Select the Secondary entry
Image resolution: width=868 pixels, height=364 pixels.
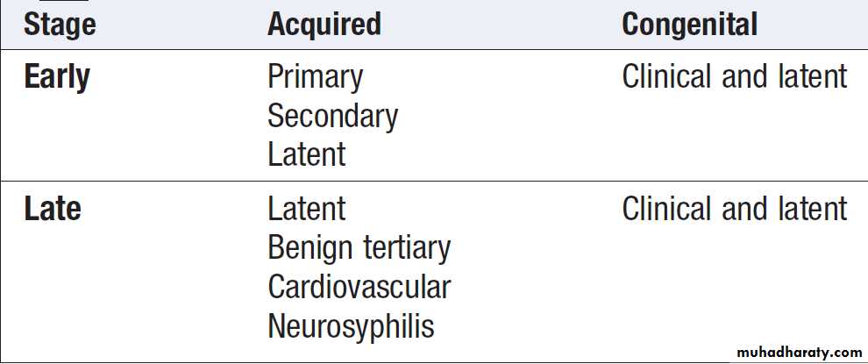pyautogui.click(x=332, y=116)
